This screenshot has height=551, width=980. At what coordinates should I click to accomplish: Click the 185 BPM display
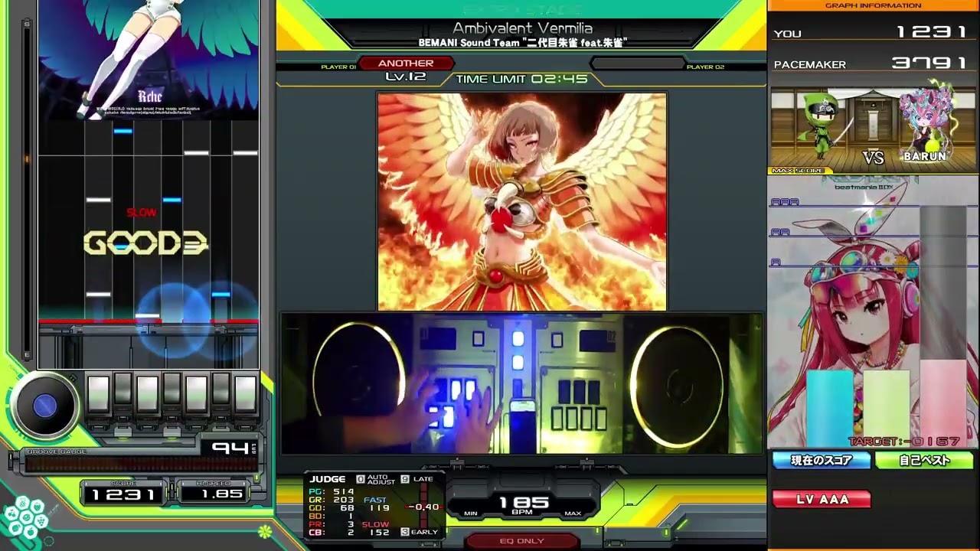524,504
